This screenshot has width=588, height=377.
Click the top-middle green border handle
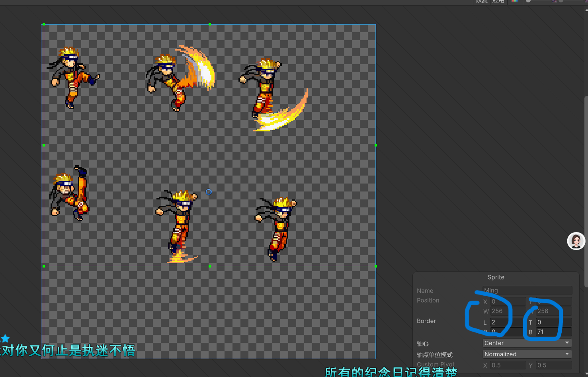(210, 24)
